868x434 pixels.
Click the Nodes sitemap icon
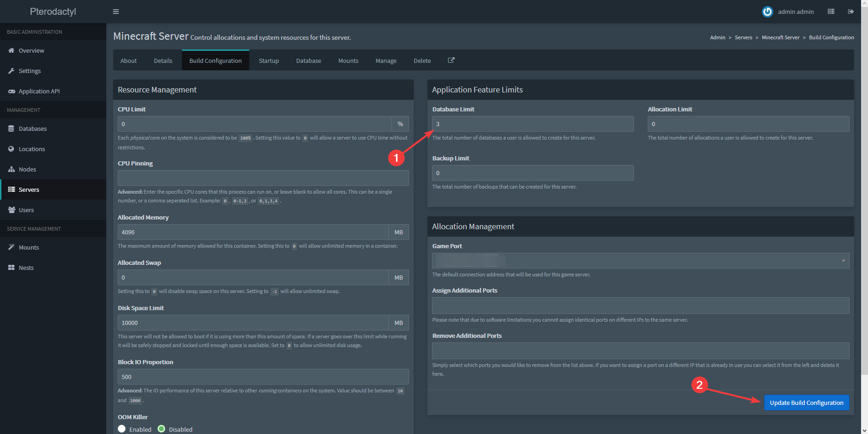tap(12, 169)
